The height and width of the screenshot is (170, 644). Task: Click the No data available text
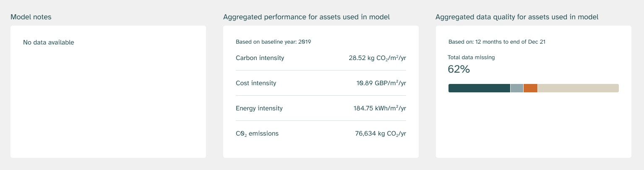(49, 42)
